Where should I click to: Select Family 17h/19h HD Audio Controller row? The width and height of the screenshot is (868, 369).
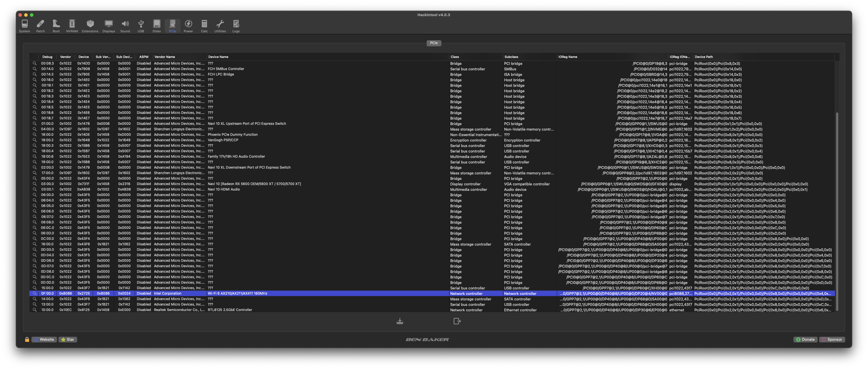point(432,157)
